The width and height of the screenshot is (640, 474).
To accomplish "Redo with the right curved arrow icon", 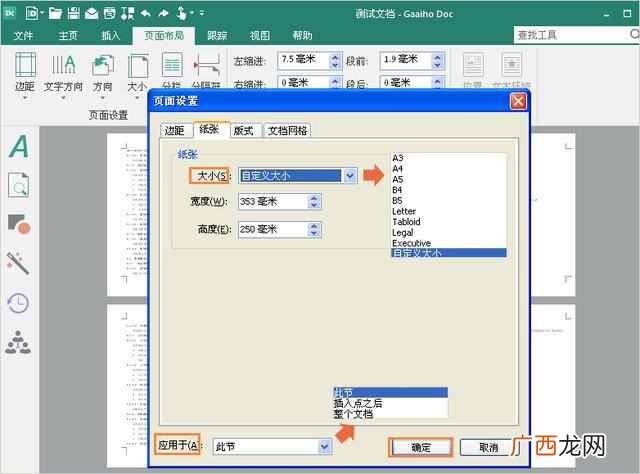I will click(x=163, y=13).
